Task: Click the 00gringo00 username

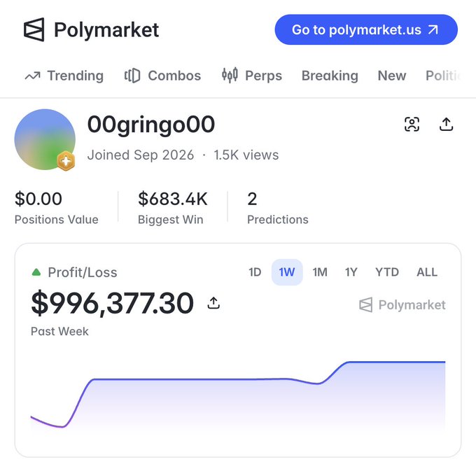Action: (x=151, y=125)
